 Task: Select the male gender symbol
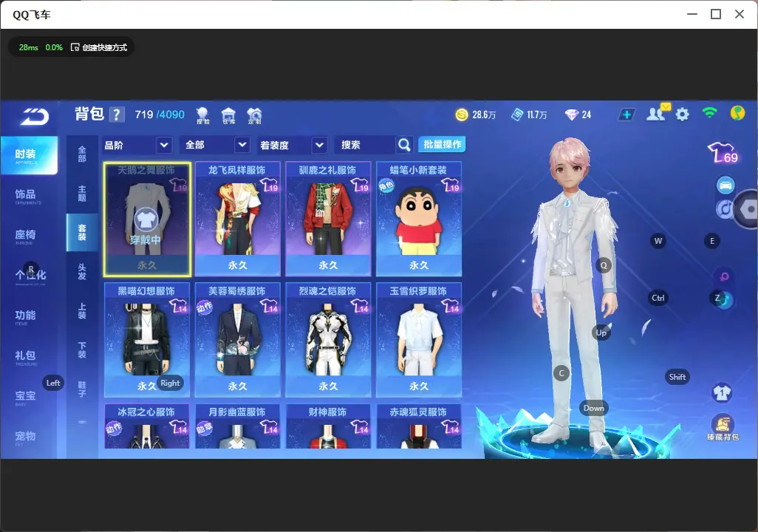pyautogui.click(x=725, y=300)
